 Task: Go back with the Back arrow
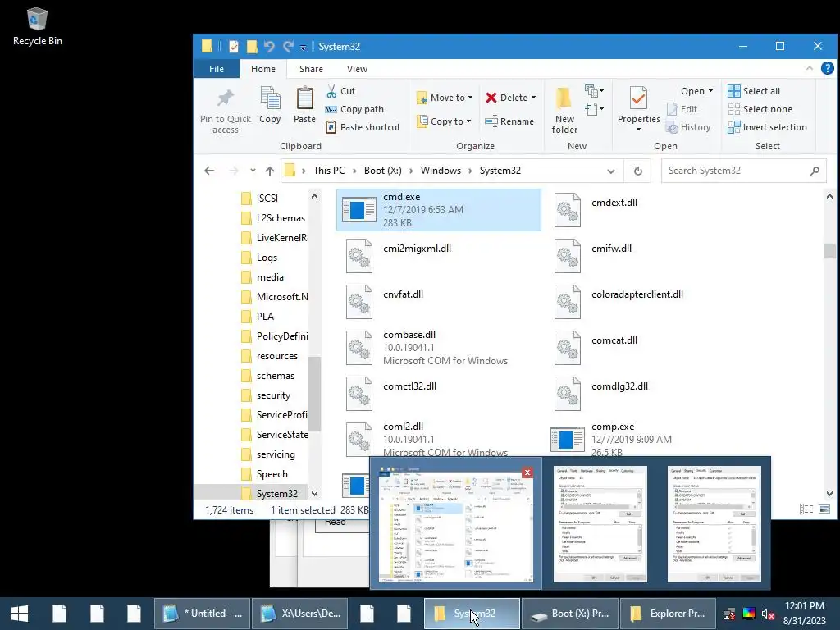[x=209, y=171]
